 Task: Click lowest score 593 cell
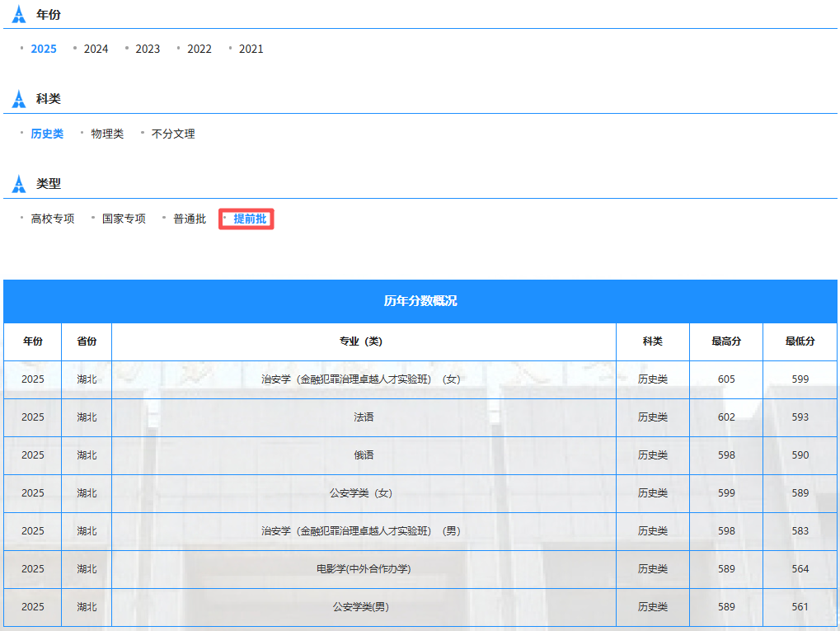[800, 417]
